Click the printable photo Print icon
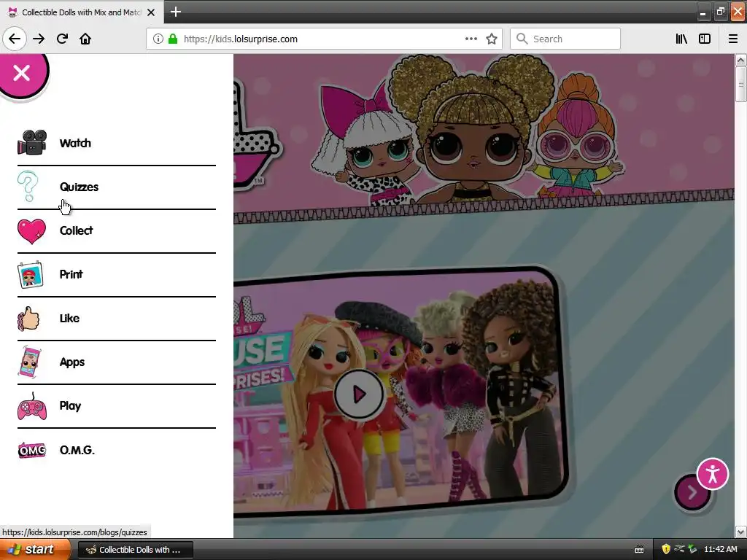 [x=31, y=275]
